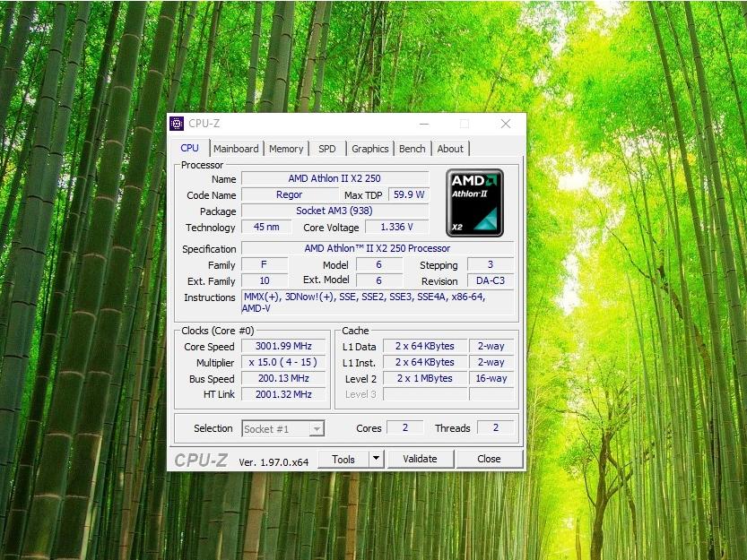Click the version text Ver. 1.97.0.x64
The height and width of the screenshot is (560, 747).
[274, 462]
